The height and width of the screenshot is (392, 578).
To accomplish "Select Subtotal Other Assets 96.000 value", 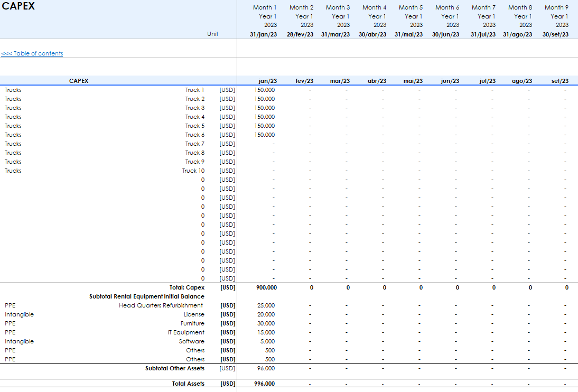I will click(x=266, y=368).
